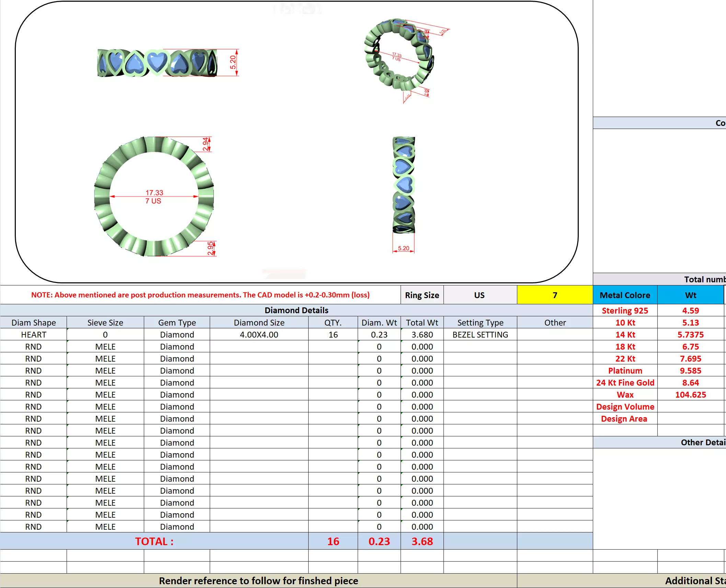Select the front view ring thumbnail with hearts
Viewport: 726px width, 588px height.
coord(158,63)
